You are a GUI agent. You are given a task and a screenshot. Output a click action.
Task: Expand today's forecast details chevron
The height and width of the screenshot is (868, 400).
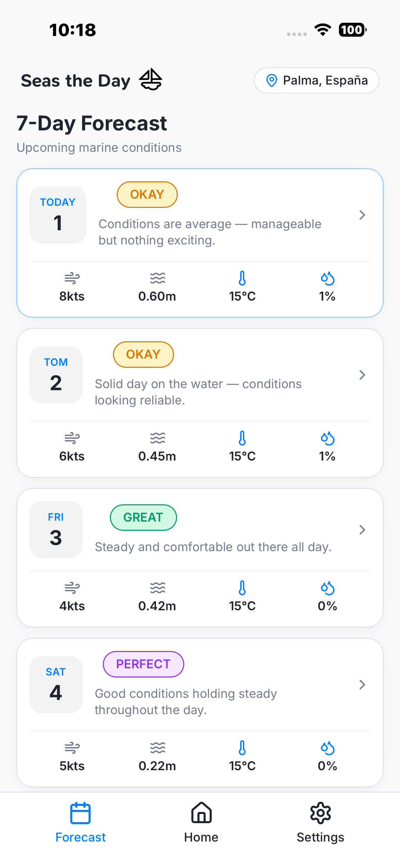[362, 215]
